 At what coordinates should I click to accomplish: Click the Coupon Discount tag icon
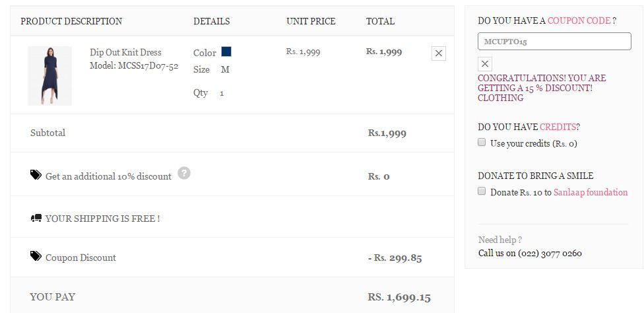[x=36, y=256]
